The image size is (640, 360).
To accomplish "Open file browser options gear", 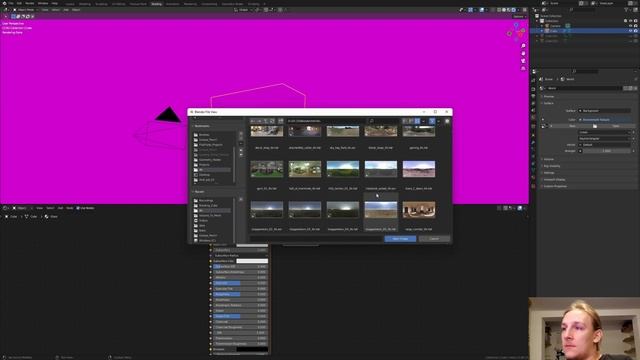I will pyautogui.click(x=447, y=121).
